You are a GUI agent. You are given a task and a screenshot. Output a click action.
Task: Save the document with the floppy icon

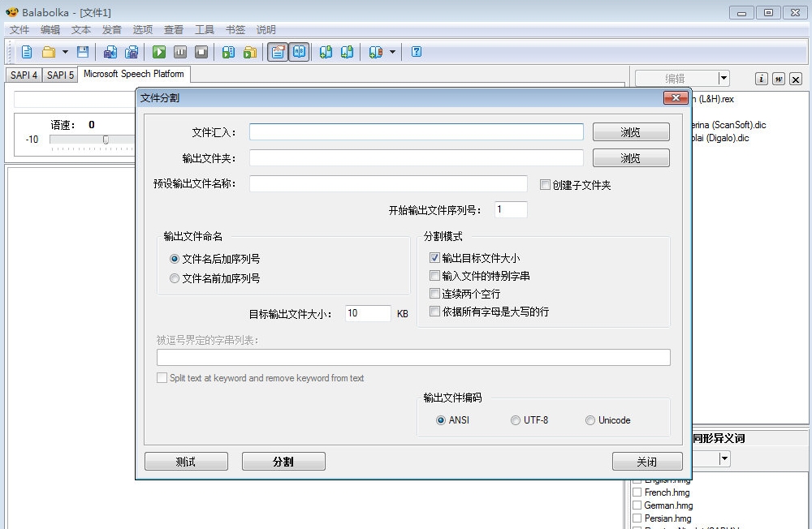83,52
